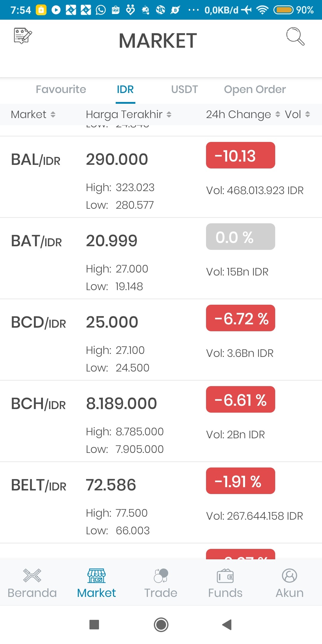Screen dimensions: 322x644
Task: Tap the BAL/IDR -10.13 change badge
Action: pyautogui.click(x=241, y=155)
